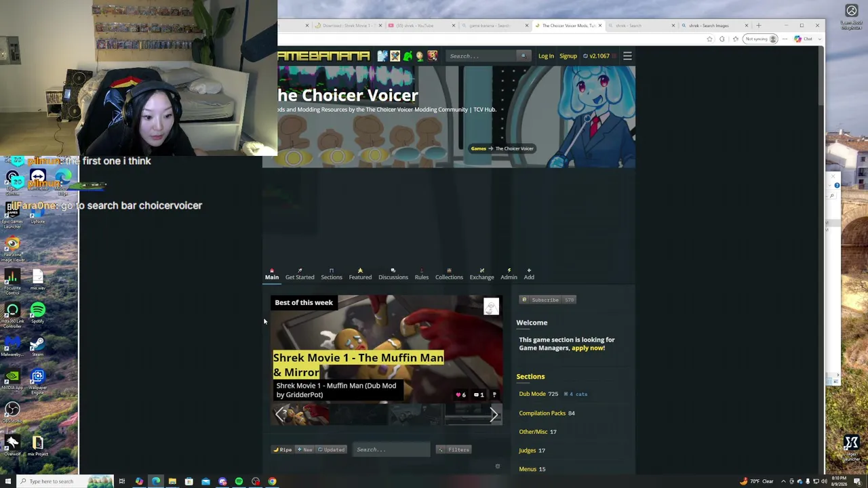Open Overwolf desktop shortcut
Viewport: 868px width, 488px height.
(12, 446)
